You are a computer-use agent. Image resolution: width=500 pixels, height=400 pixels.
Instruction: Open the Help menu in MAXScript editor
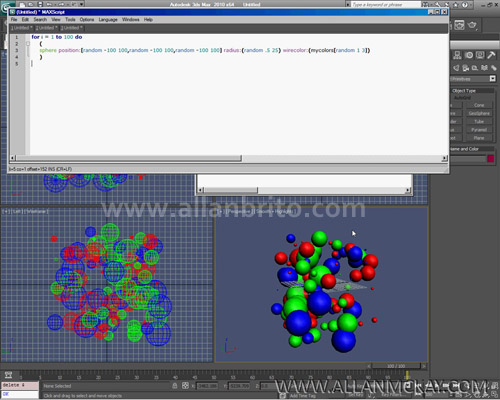(x=148, y=20)
